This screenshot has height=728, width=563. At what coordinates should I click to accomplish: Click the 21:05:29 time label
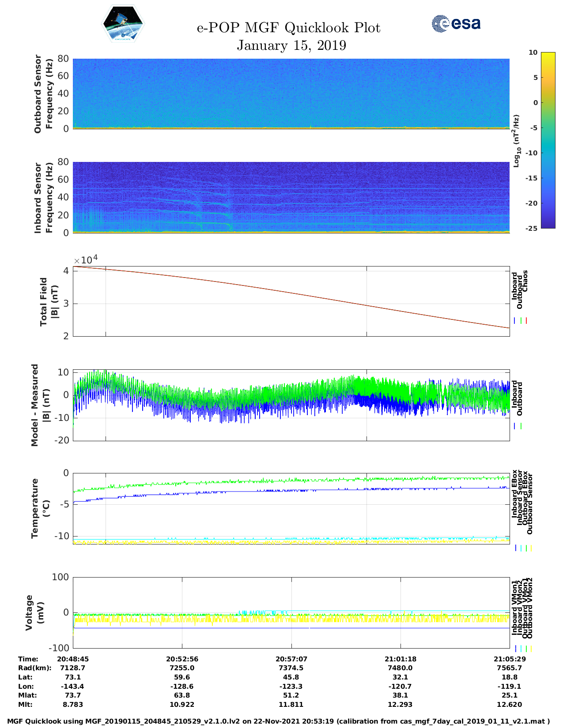pyautogui.click(x=509, y=659)
